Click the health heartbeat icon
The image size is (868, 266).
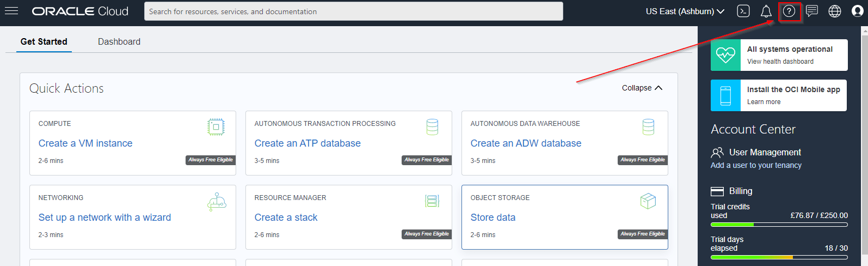pyautogui.click(x=725, y=55)
